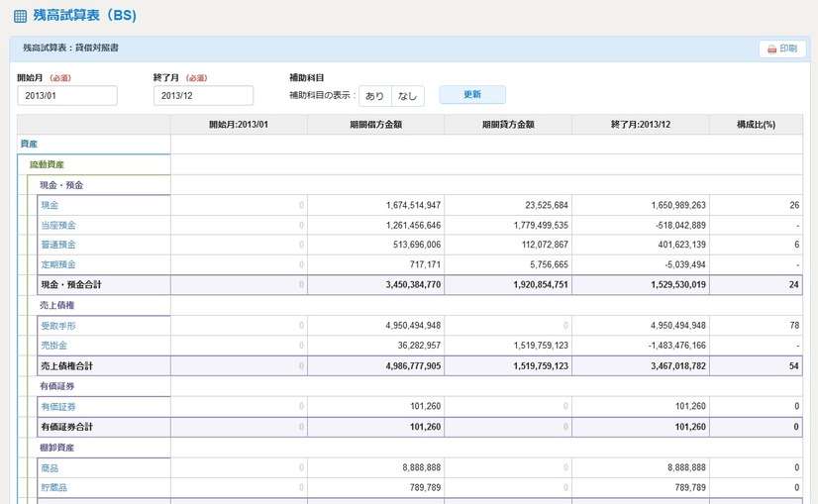The height and width of the screenshot is (504, 818).
Task: Select あり for sub-account display
Action: (374, 96)
